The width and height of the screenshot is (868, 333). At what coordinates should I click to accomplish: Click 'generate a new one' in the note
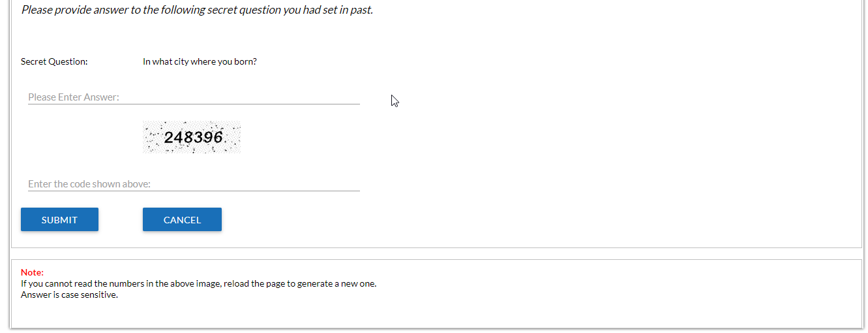[x=337, y=283]
